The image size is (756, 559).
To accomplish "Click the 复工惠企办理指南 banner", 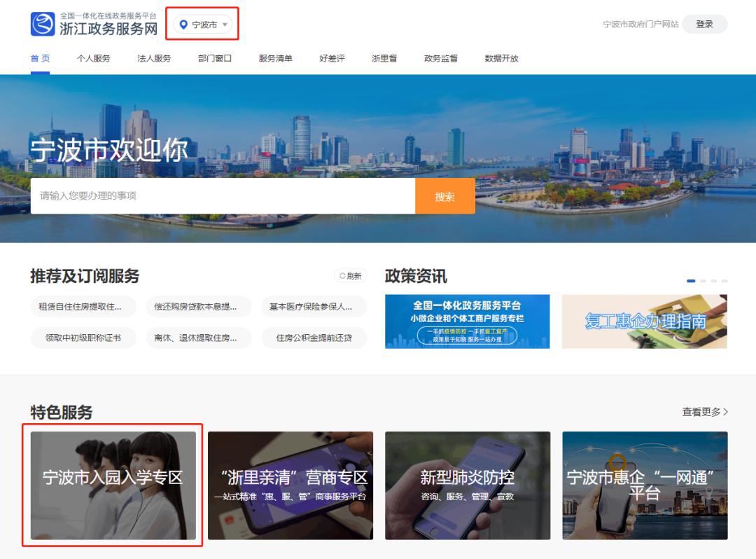I will (644, 321).
